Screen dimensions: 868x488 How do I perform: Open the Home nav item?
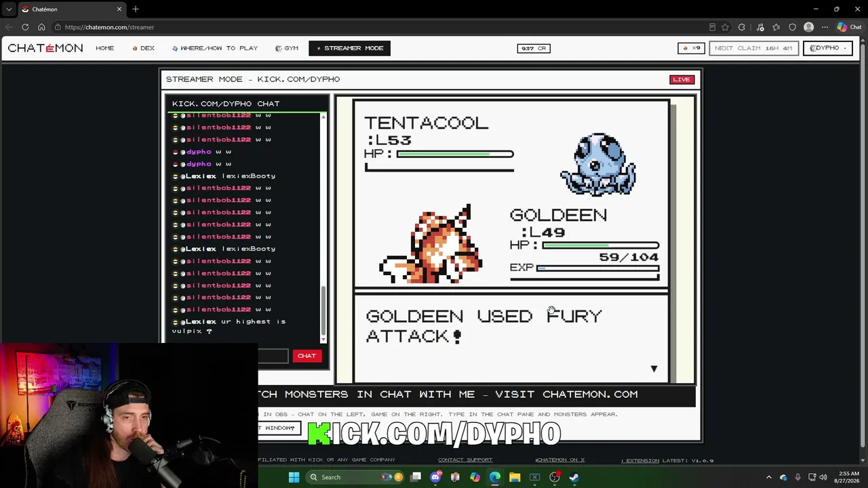105,48
